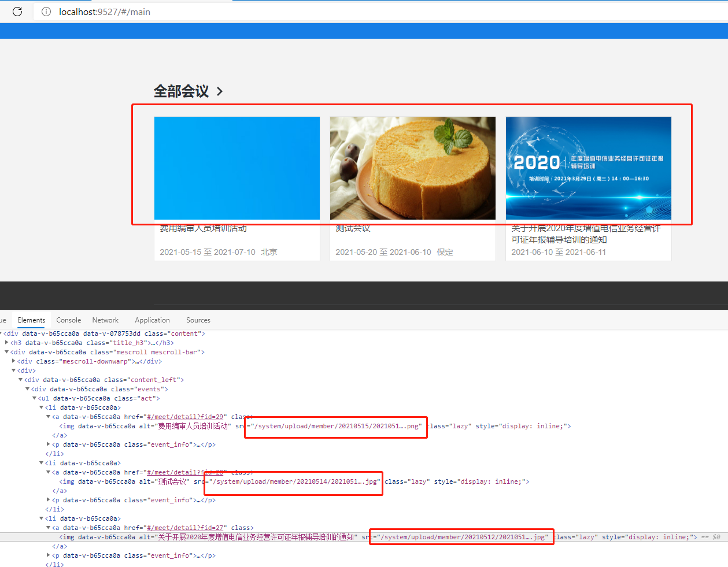Click the 2020 training banner image

pyautogui.click(x=588, y=168)
